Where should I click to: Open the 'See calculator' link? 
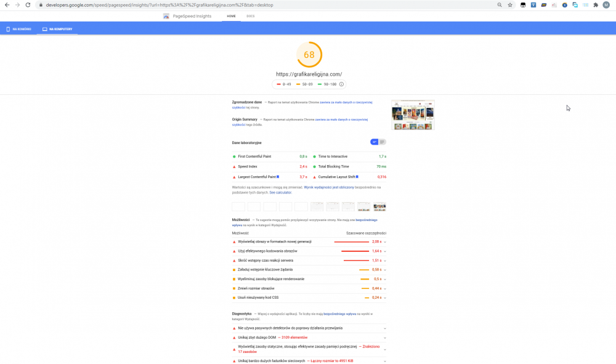[x=280, y=192]
